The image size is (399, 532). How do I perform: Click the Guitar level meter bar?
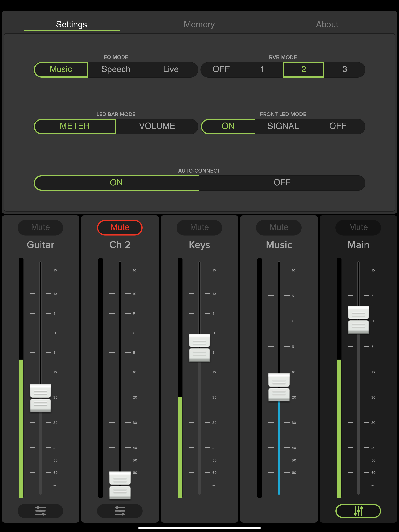(21, 378)
